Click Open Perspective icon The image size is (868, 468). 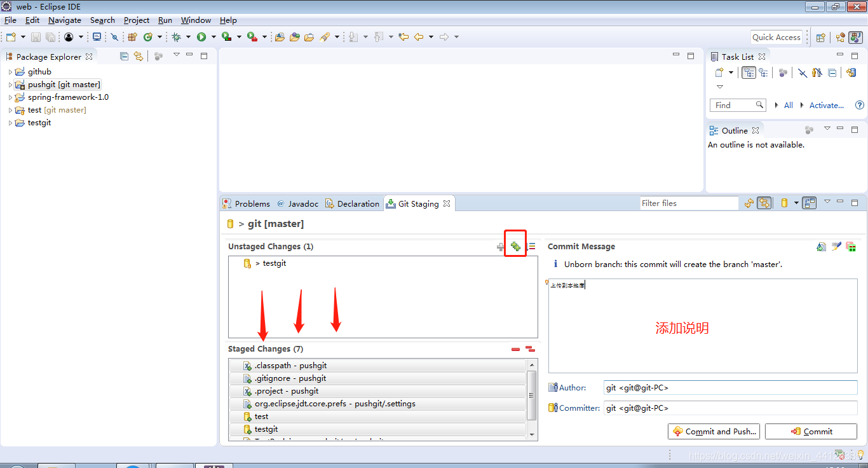coord(820,38)
